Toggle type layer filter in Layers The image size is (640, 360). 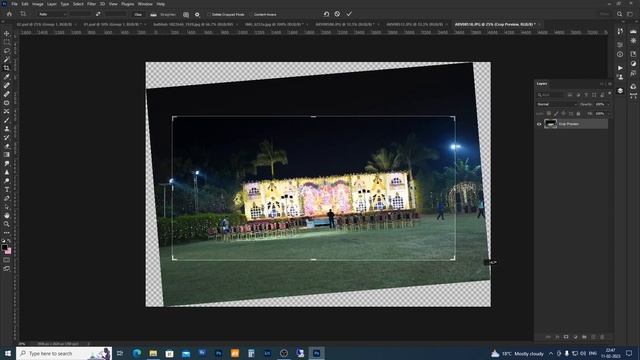[x=586, y=95]
